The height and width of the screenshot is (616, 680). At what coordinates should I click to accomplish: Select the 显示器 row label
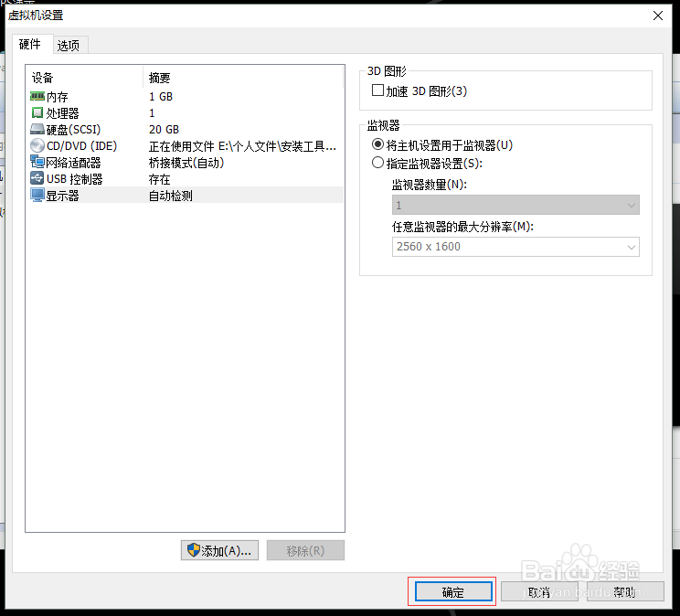tap(62, 196)
